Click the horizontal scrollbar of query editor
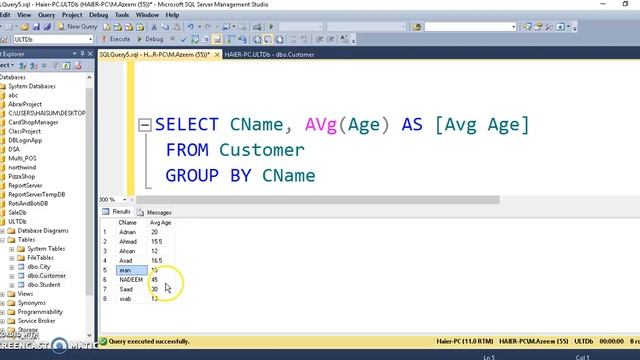This screenshot has height=360, width=640. [x=317, y=200]
